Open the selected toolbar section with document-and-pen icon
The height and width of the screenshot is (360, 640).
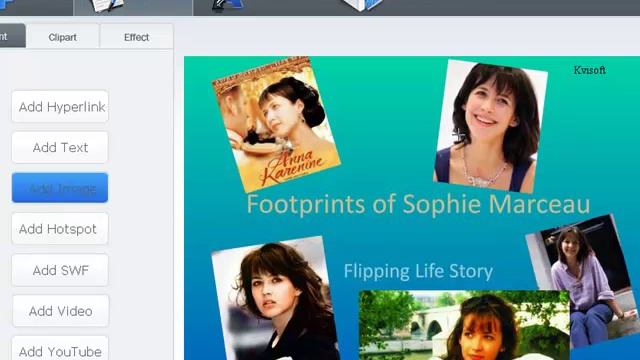pos(133,7)
